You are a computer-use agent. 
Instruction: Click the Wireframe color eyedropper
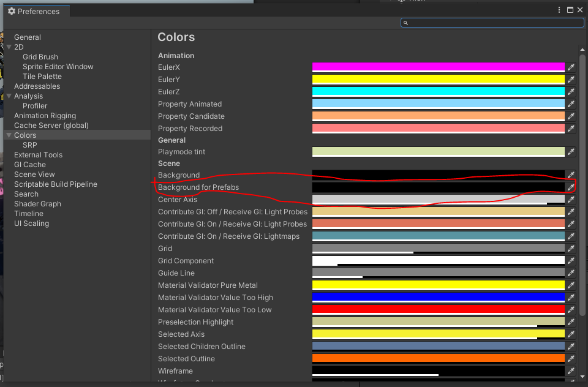(571, 371)
